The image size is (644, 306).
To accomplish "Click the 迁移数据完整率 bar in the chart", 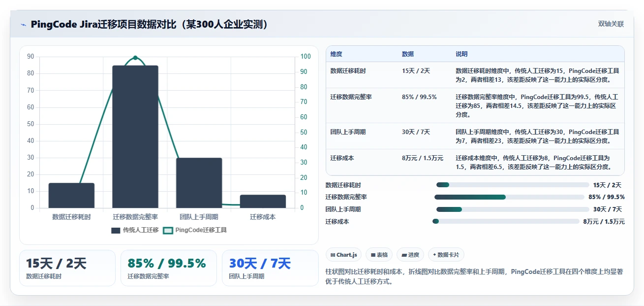I will [135, 136].
